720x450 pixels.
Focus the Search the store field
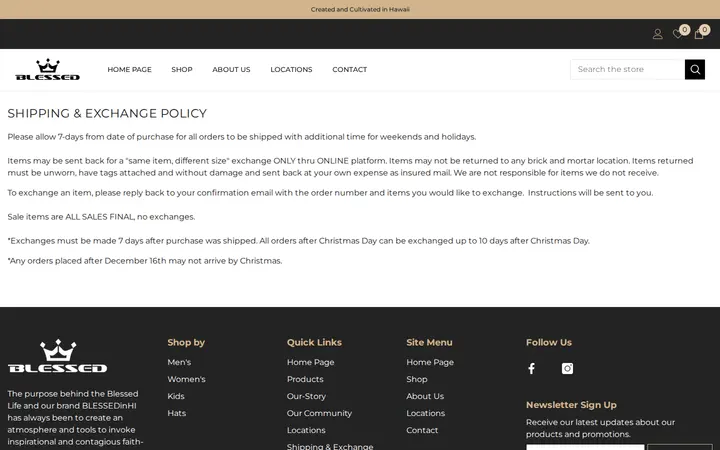click(628, 69)
